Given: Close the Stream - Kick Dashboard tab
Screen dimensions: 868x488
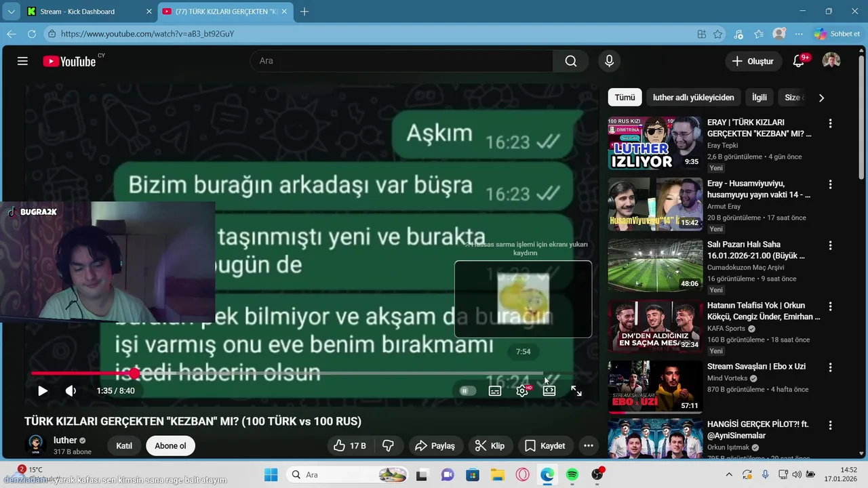Looking at the screenshot, I should [149, 12].
